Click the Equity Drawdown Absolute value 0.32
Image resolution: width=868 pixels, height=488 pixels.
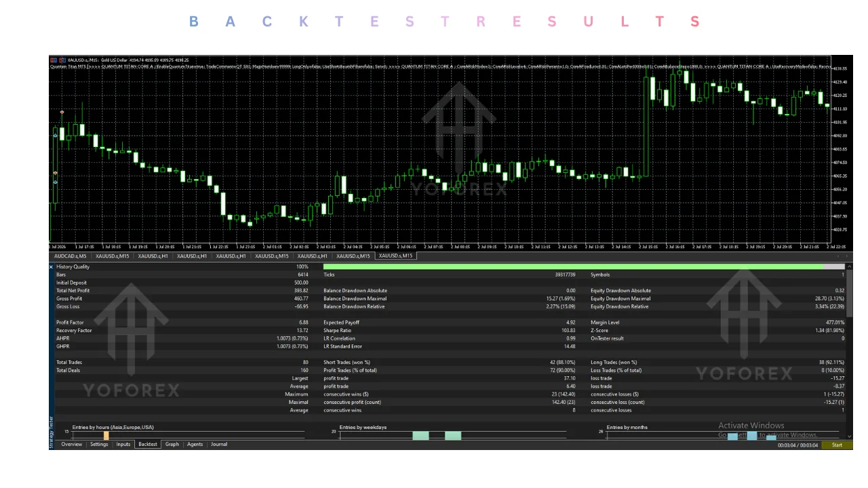click(x=839, y=291)
